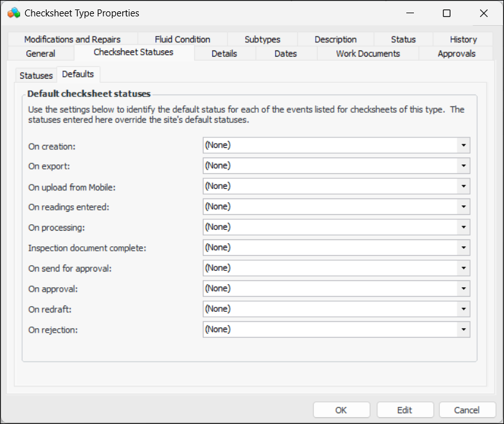Expand the On approval dropdown arrow
Screen dimensions: 504x424
463,289
